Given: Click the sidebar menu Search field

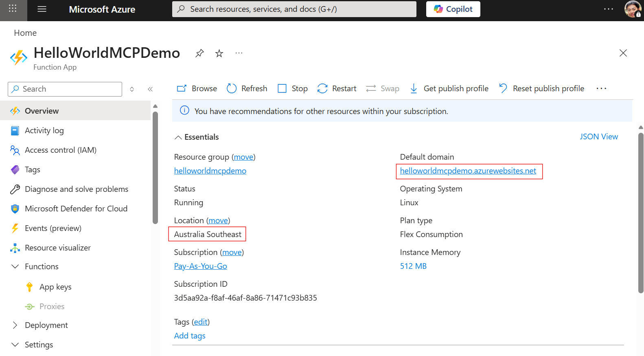Looking at the screenshot, I should click(x=65, y=89).
